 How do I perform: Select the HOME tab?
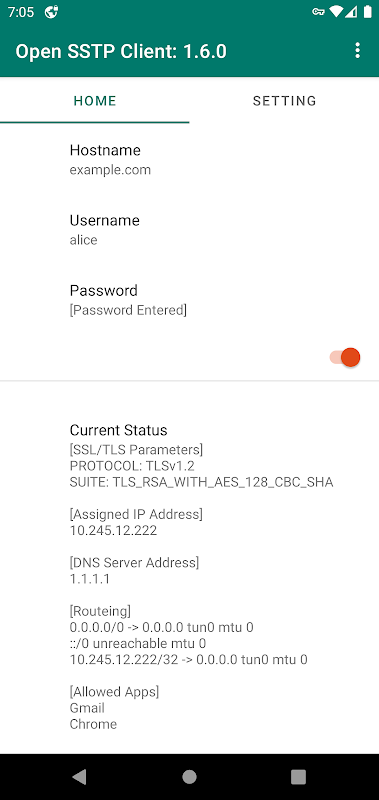click(95, 101)
